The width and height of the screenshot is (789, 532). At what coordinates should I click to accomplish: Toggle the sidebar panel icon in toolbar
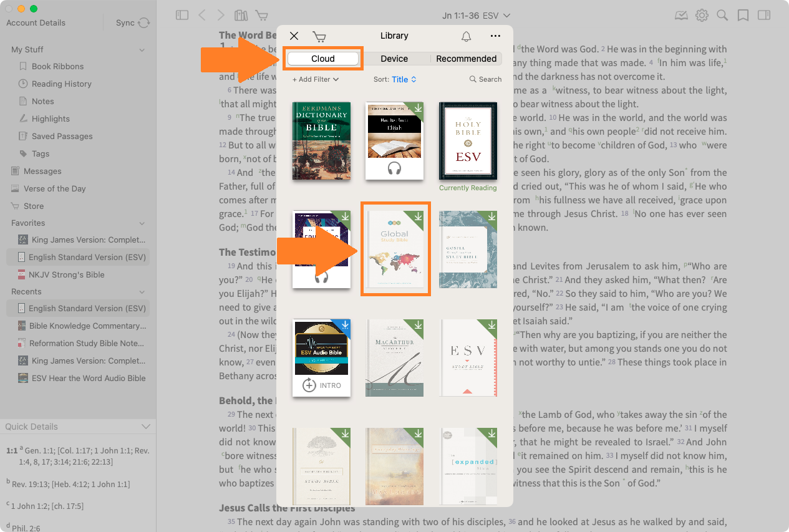pyautogui.click(x=182, y=16)
